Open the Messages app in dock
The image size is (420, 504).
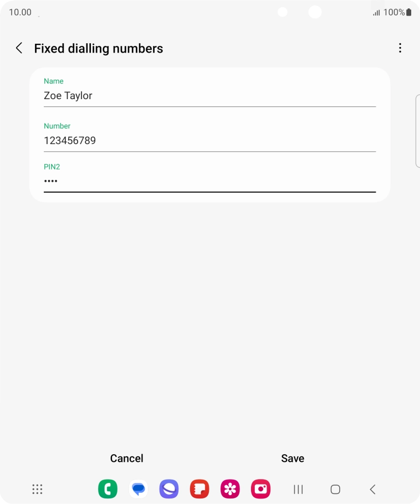coord(138,489)
